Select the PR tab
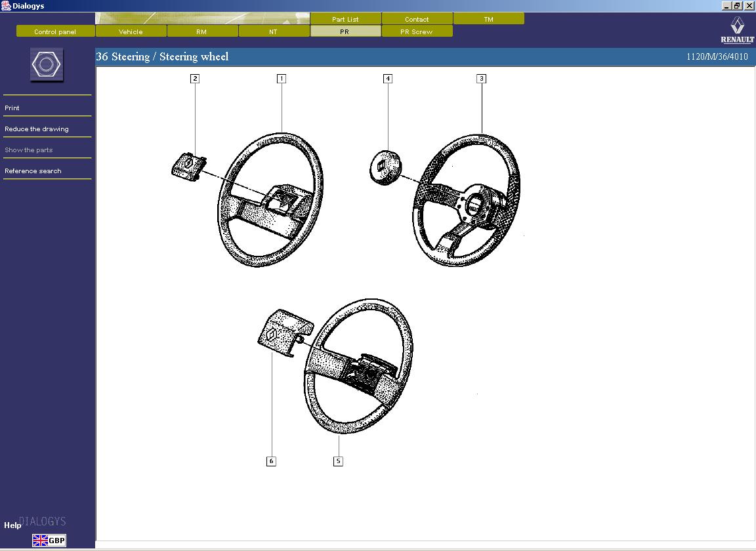756x551 pixels. [345, 31]
